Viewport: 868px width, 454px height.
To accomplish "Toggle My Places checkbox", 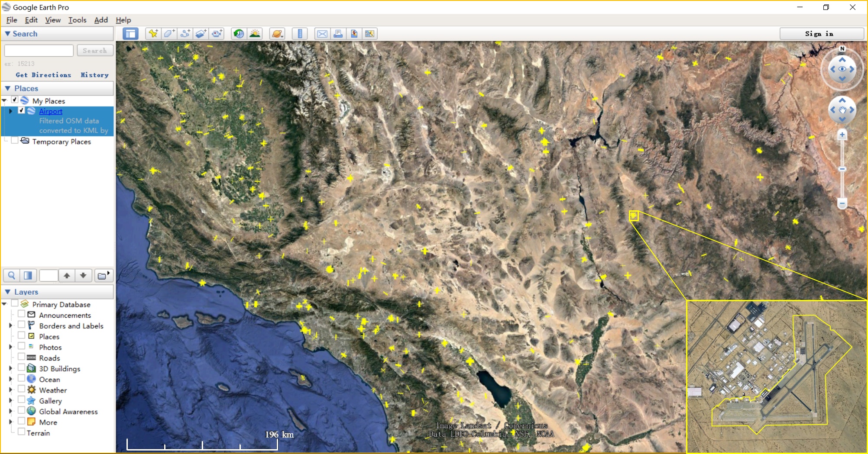I will pyautogui.click(x=15, y=100).
